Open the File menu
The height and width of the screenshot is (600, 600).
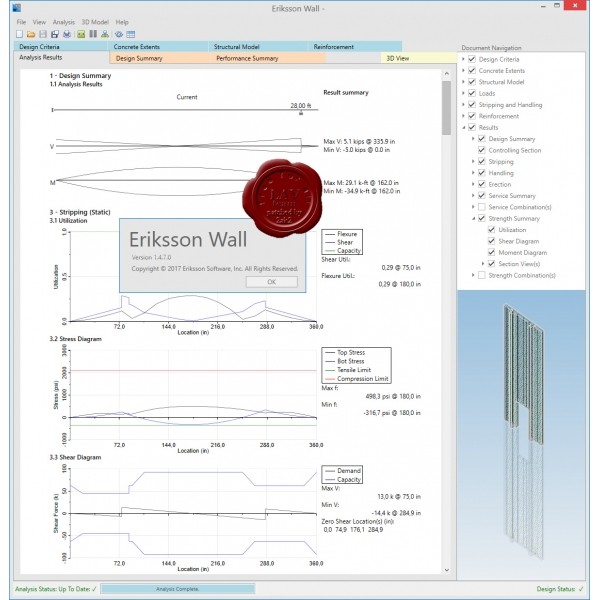click(x=21, y=22)
